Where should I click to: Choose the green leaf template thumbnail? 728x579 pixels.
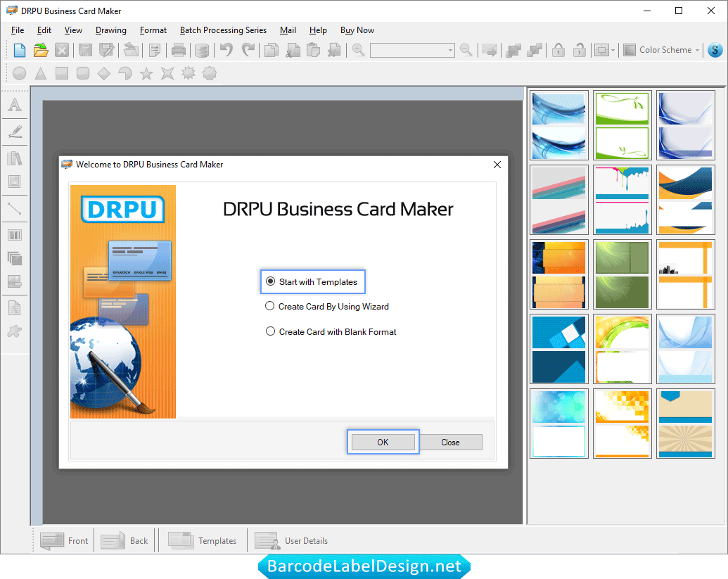click(622, 125)
